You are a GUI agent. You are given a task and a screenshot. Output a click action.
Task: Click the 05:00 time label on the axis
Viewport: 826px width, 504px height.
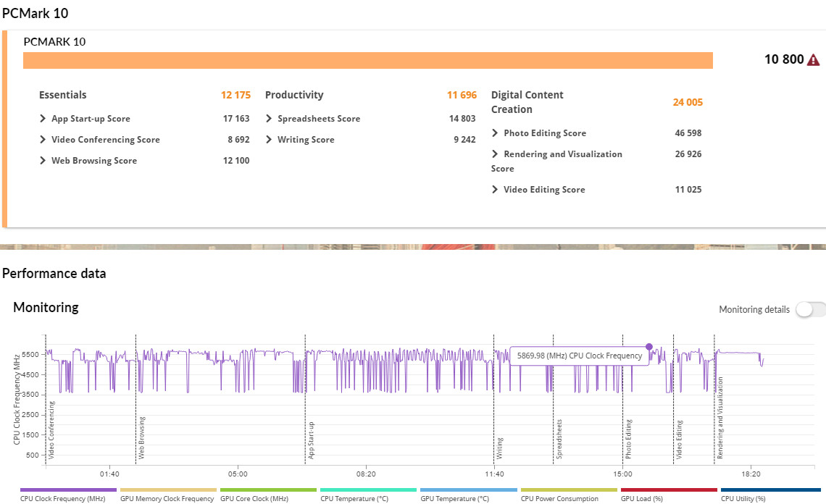click(238, 474)
